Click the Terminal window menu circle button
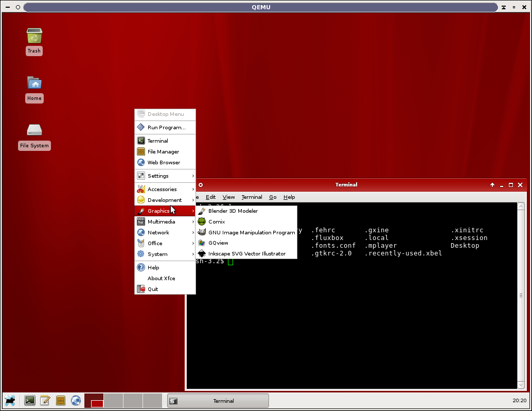 [x=201, y=185]
